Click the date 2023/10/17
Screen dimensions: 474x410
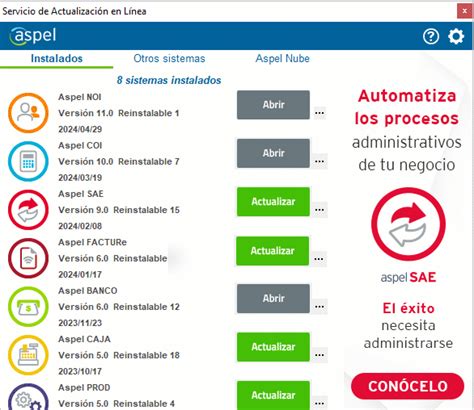click(x=80, y=371)
